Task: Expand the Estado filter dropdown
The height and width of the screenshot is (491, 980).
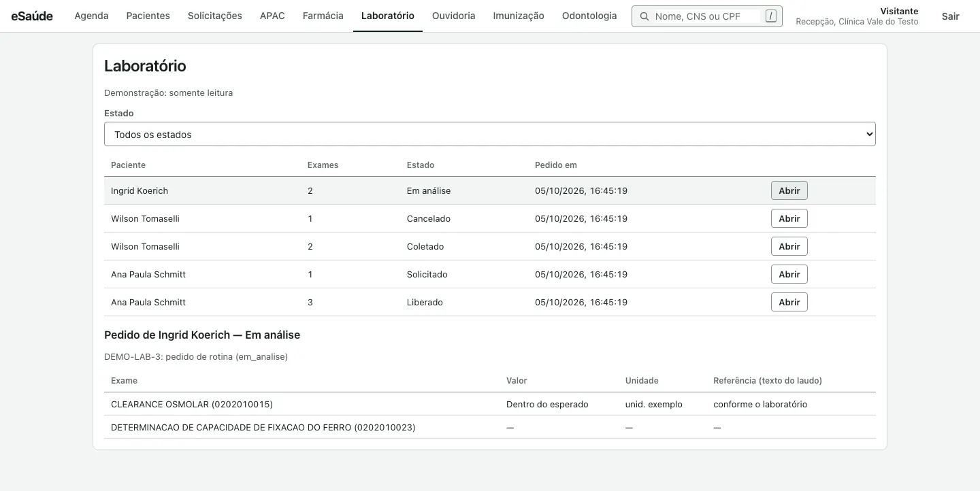Action: point(490,134)
